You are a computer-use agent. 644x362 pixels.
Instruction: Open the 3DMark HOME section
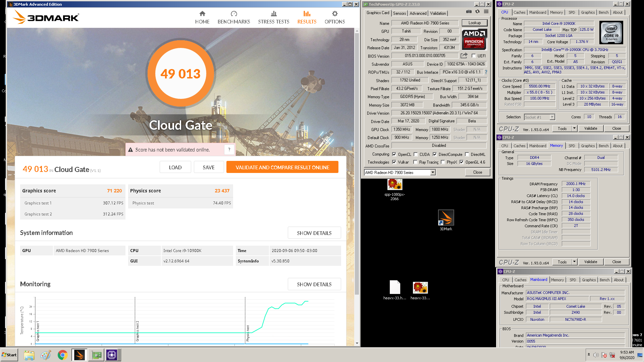pos(202,17)
